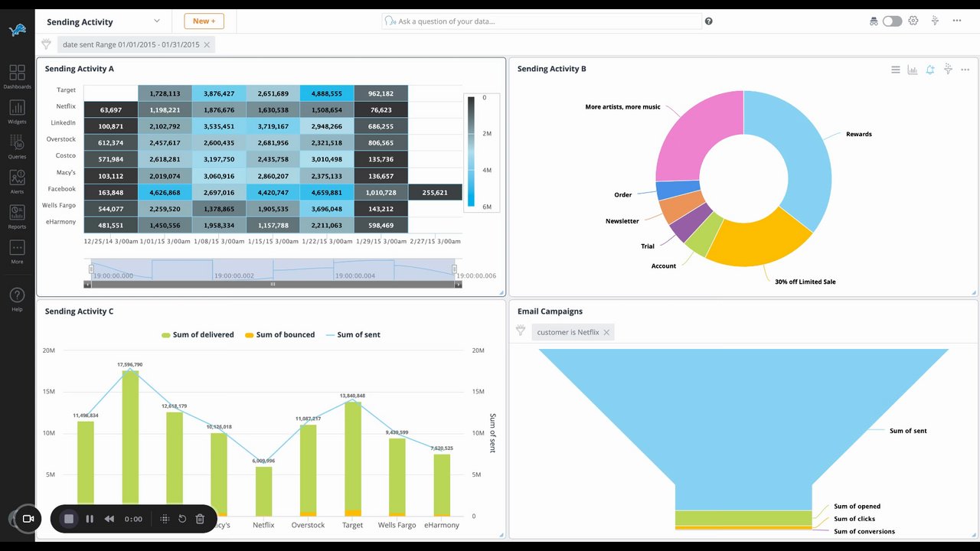
Task: Restart the recording with circular arrow
Action: point(182,519)
